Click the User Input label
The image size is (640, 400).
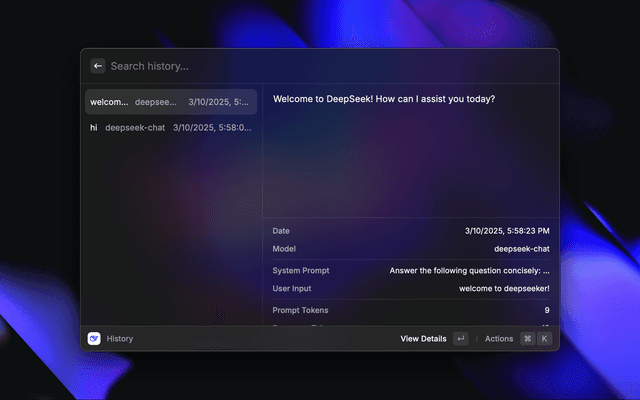294,289
